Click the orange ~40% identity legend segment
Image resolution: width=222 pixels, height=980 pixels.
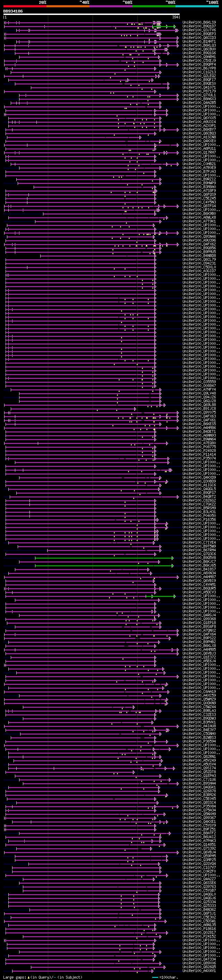click(68, 6)
